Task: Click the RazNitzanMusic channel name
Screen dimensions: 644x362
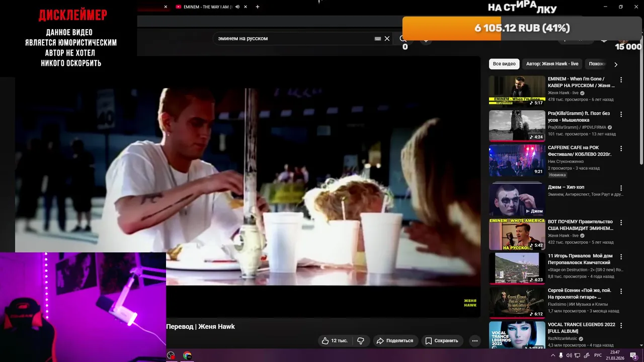Action: 563,339
